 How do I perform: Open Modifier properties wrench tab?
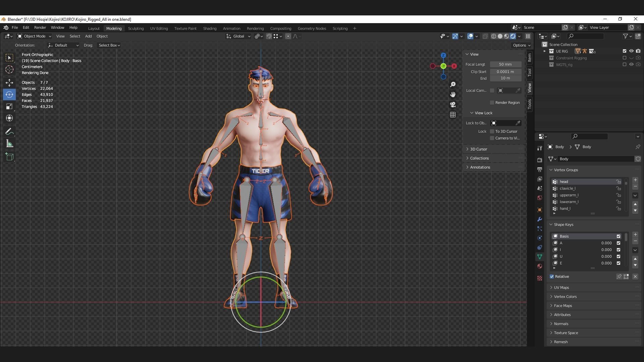540,219
